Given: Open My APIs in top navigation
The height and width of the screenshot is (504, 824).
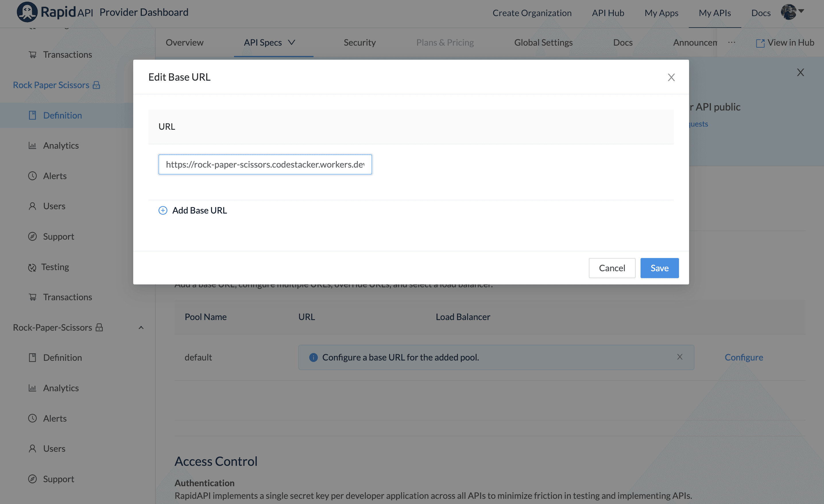Looking at the screenshot, I should point(715,13).
